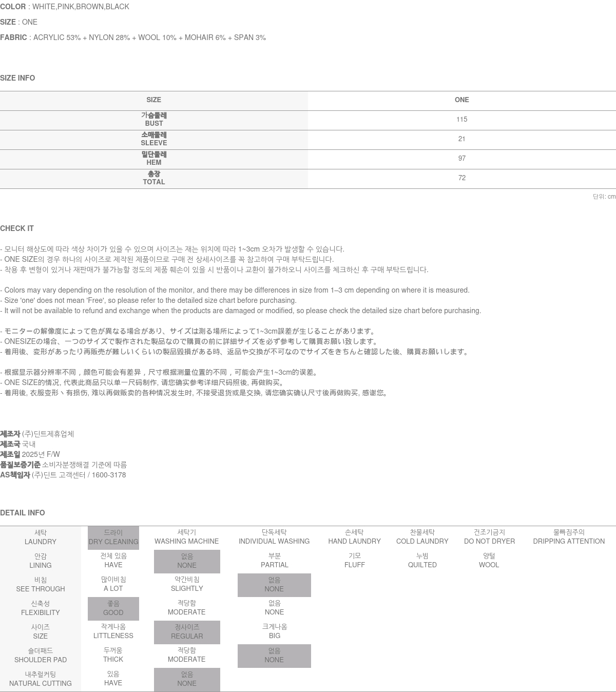Select the highlighted NONE in the NATURAL CUTTING row
Image resolution: width=616 pixels, height=692 pixels.
(x=187, y=679)
